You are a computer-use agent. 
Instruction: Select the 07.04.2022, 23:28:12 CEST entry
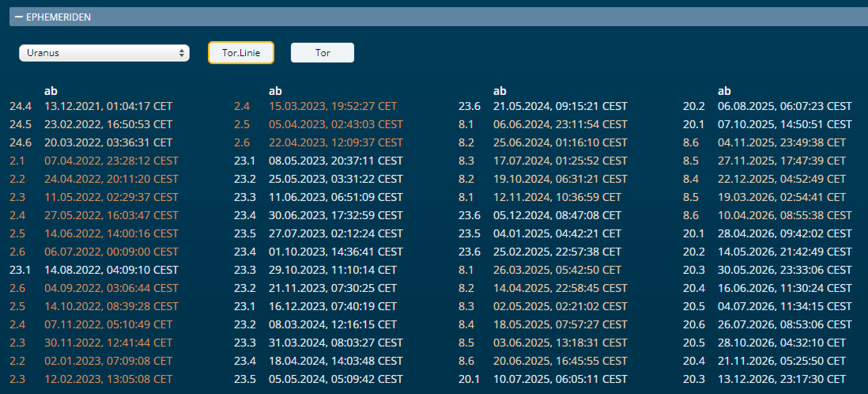click(x=111, y=161)
